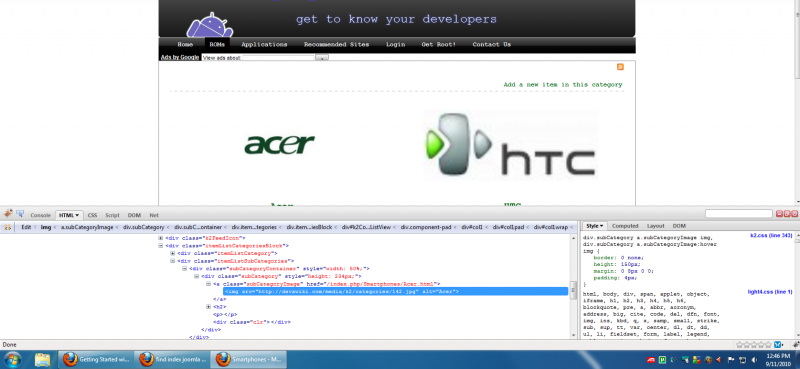Image resolution: width=800 pixels, height=369 pixels.
Task: Switch to the Smartphones Firefox taskbar window
Action: coord(249,359)
